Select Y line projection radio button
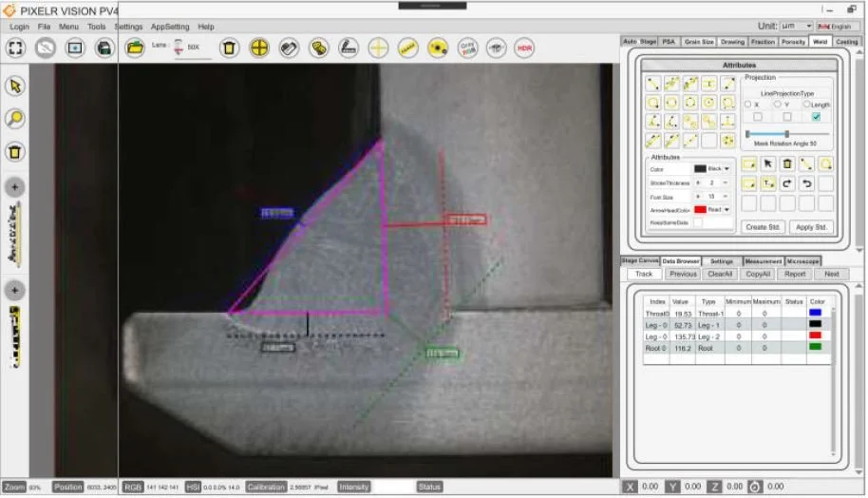This screenshot has height=498, width=868. pos(778,105)
